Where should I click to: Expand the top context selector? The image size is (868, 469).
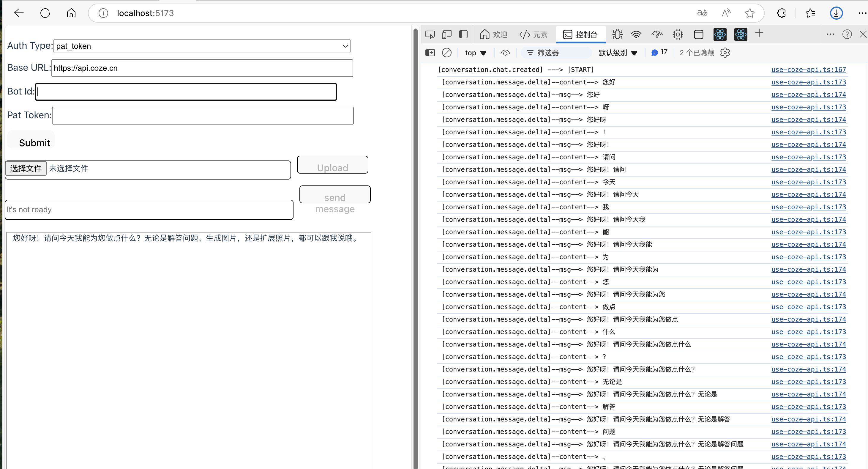tap(476, 53)
